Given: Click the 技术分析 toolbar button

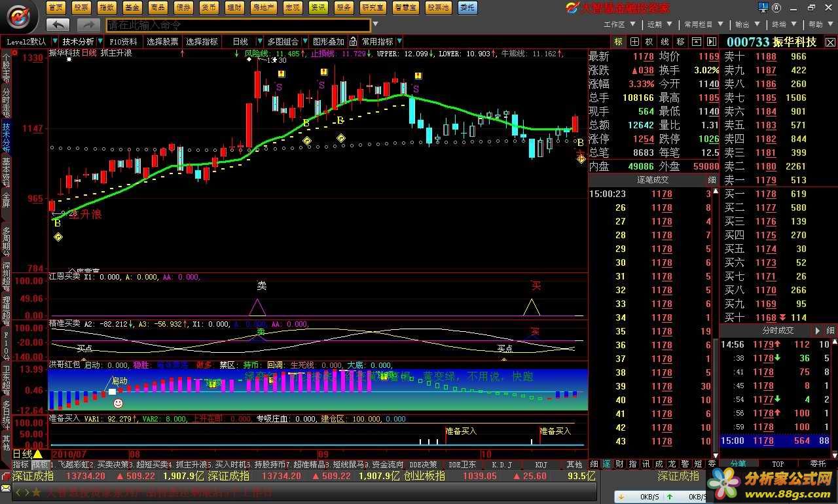Looking at the screenshot, I should click(79, 41).
